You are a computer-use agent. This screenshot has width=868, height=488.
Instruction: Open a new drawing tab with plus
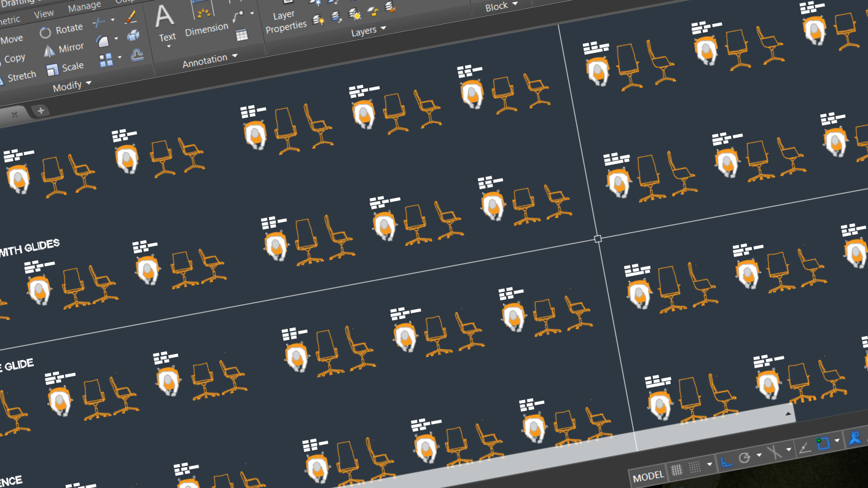[41, 111]
